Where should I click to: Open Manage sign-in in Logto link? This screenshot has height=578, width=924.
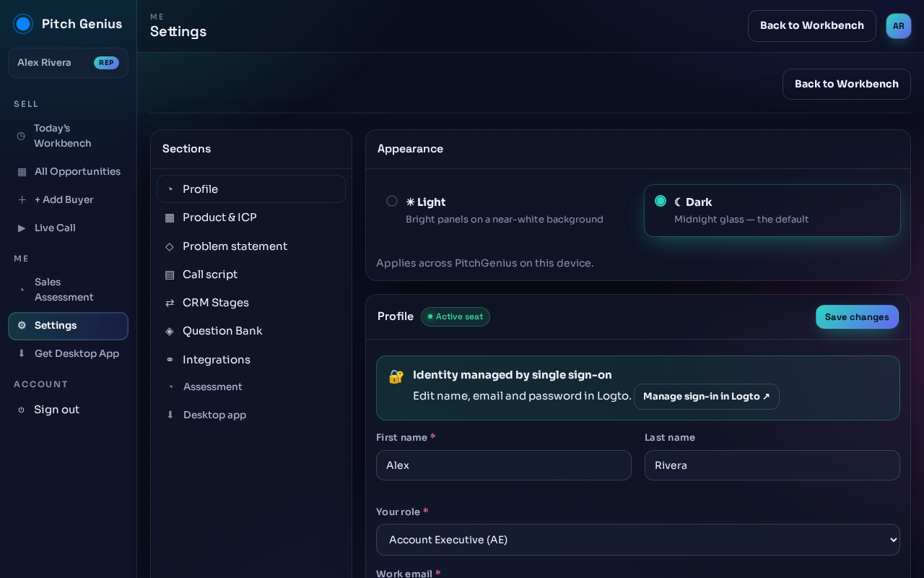click(707, 397)
